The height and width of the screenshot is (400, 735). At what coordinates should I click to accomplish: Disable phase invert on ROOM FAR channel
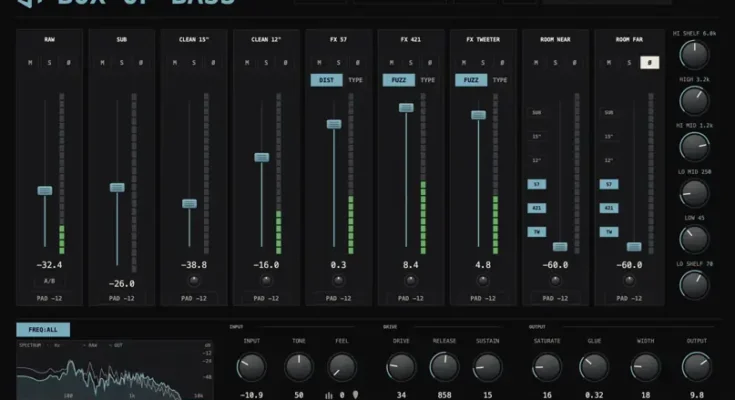point(650,62)
